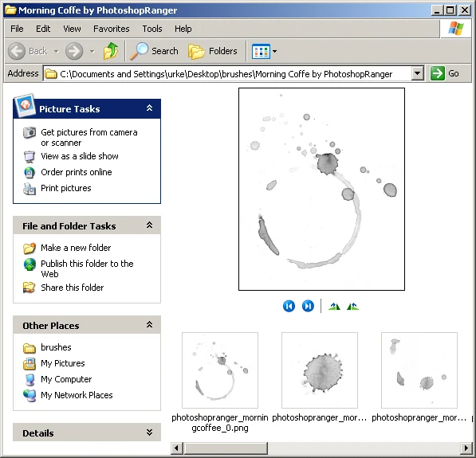Show the previous image in filmstrip
This screenshot has height=458, width=476.
coord(289,306)
